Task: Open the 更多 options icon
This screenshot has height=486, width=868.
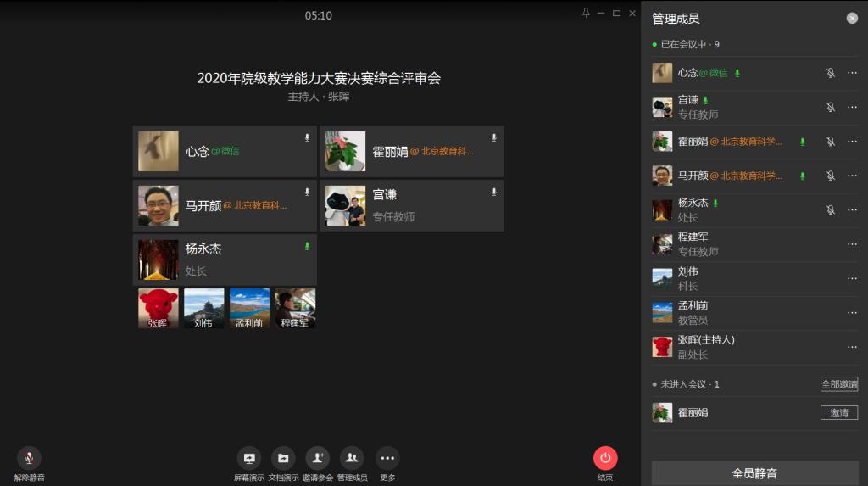Action: tap(387, 458)
